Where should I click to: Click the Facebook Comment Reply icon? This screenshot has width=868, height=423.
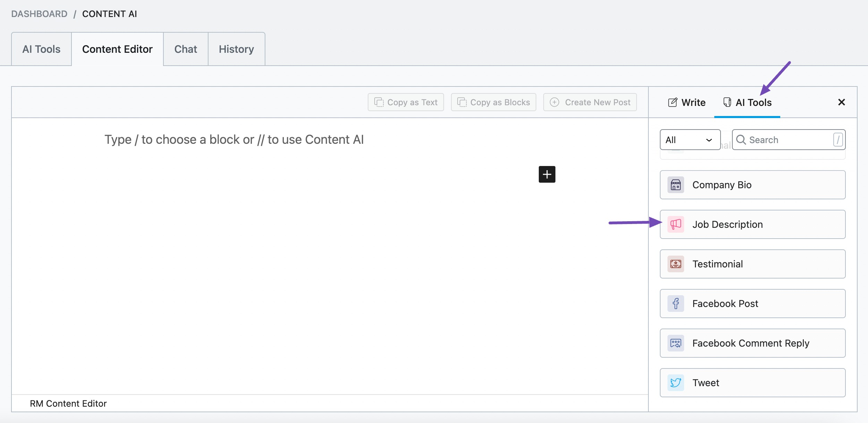pos(675,343)
